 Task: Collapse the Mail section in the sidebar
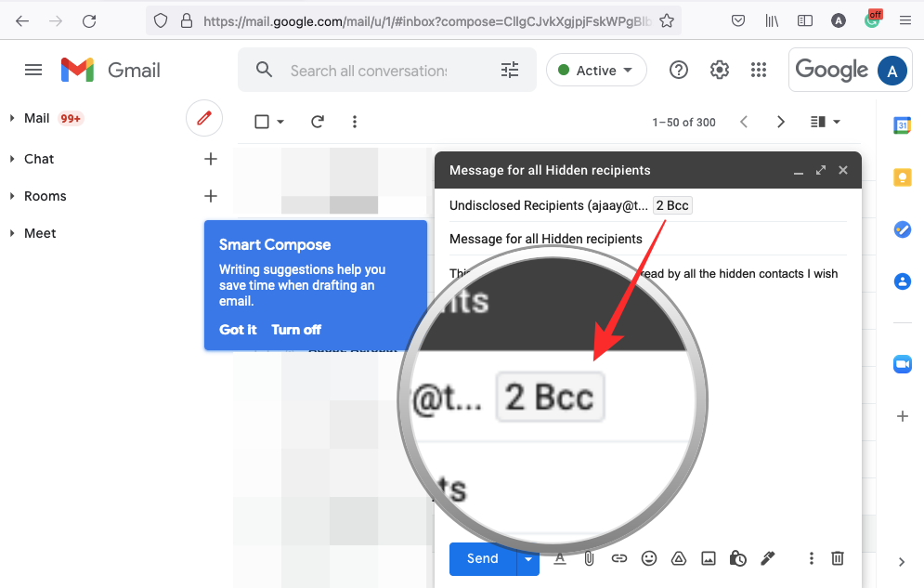11,118
